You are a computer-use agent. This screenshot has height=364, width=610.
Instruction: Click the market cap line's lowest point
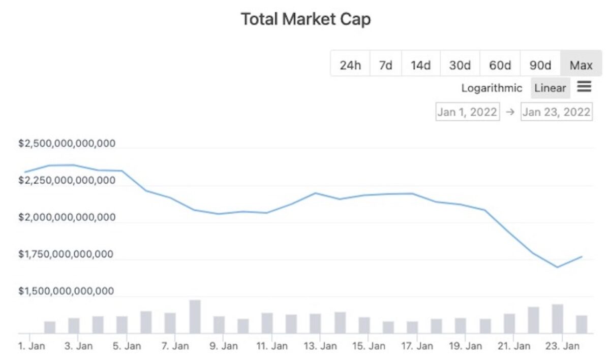pyautogui.click(x=558, y=267)
